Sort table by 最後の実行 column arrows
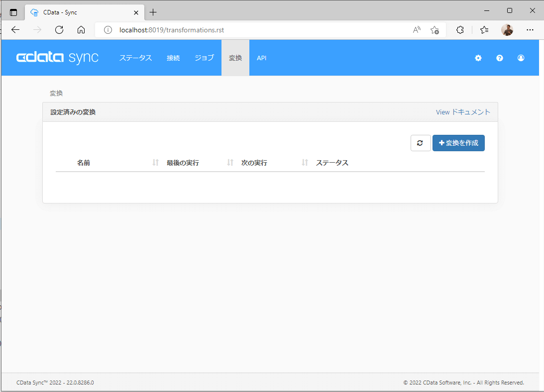The width and height of the screenshot is (544, 392). point(230,162)
